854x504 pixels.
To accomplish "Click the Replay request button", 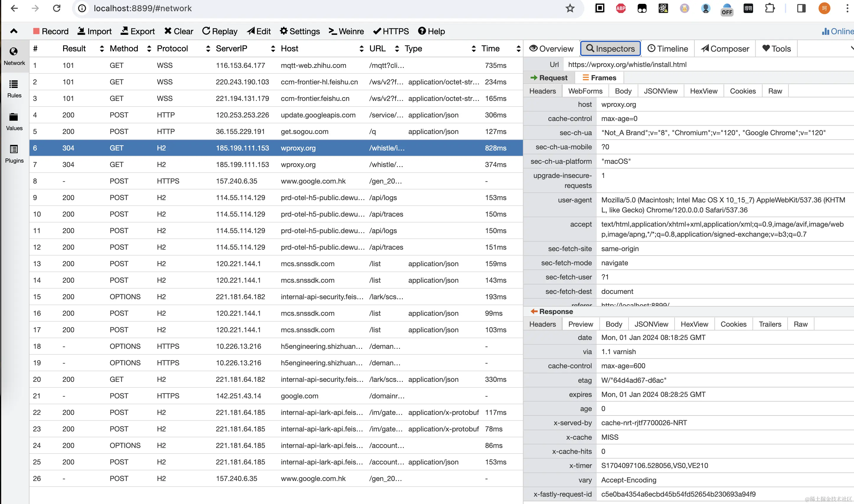I will pos(220,31).
